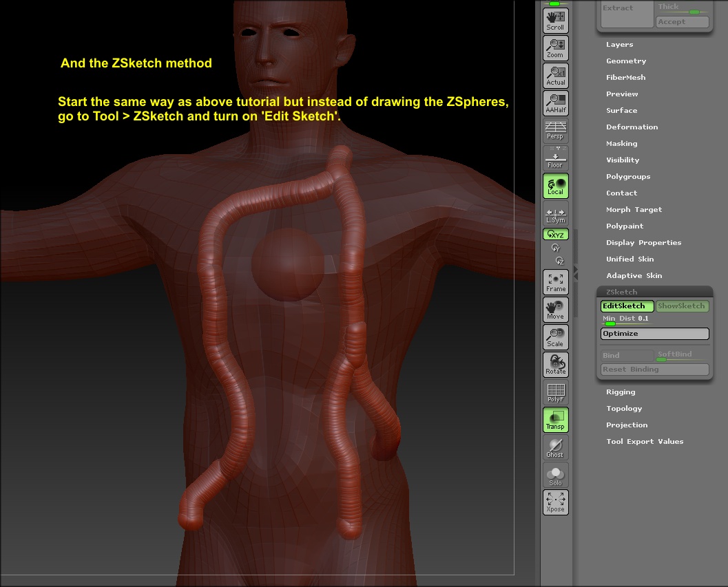Adjust the Thick slider

click(682, 8)
